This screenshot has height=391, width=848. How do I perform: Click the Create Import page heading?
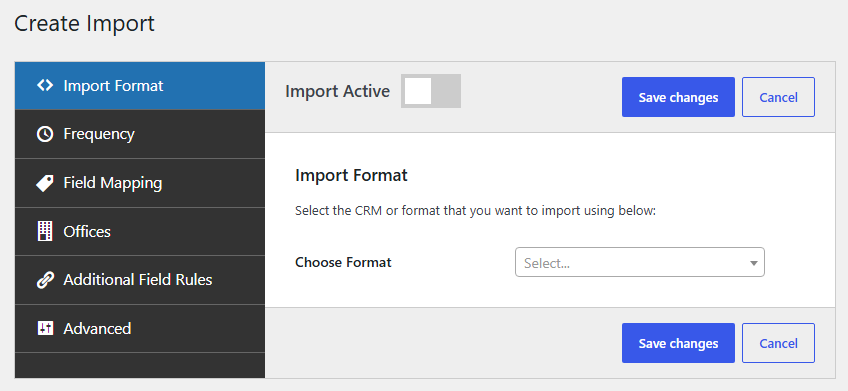(84, 24)
